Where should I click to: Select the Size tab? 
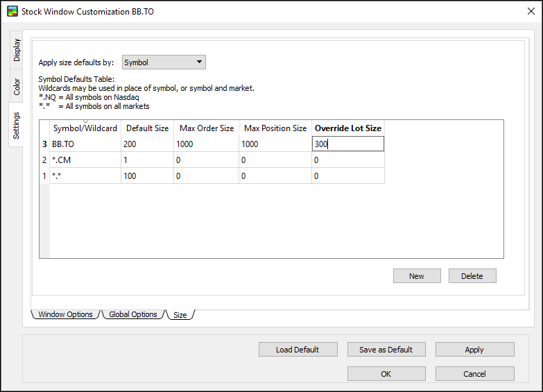click(180, 315)
